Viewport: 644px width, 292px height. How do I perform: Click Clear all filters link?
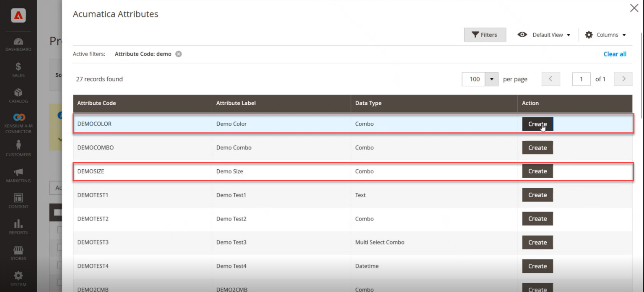[615, 54]
